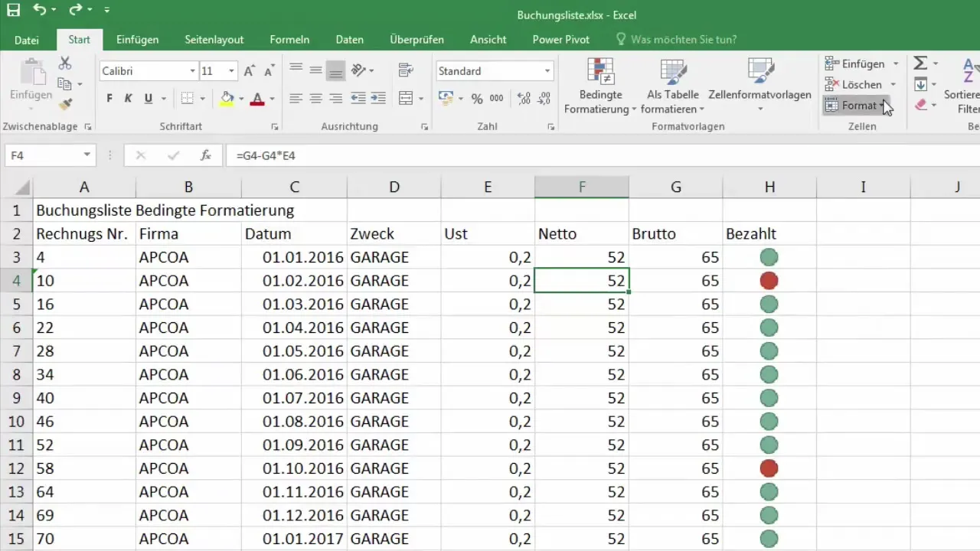Align cell text left
980x551 pixels.
point(296,98)
